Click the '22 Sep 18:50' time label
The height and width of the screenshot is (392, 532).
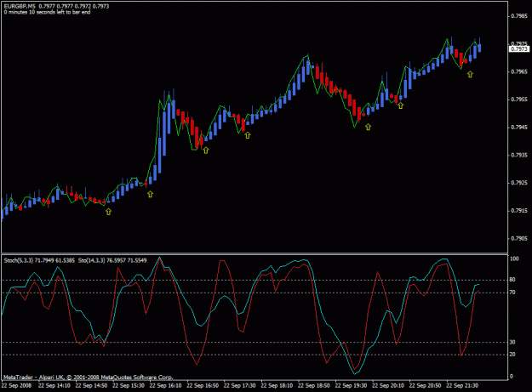point(314,385)
